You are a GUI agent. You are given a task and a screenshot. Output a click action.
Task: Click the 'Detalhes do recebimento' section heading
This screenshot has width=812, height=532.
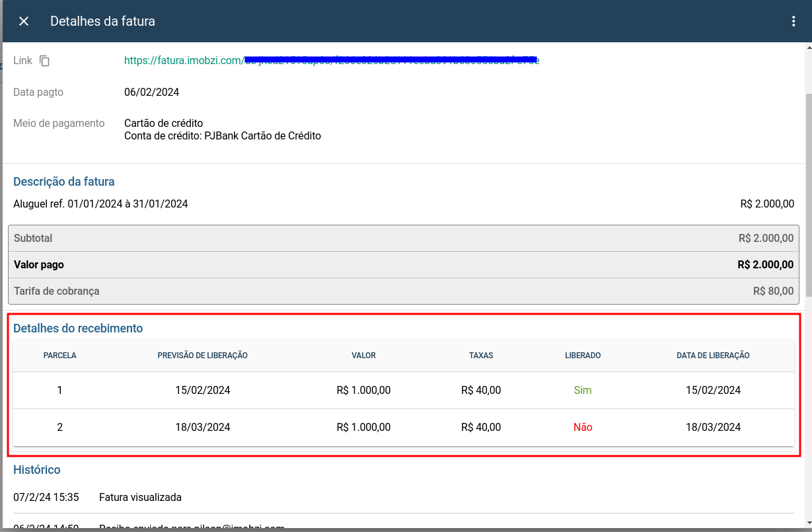(78, 328)
